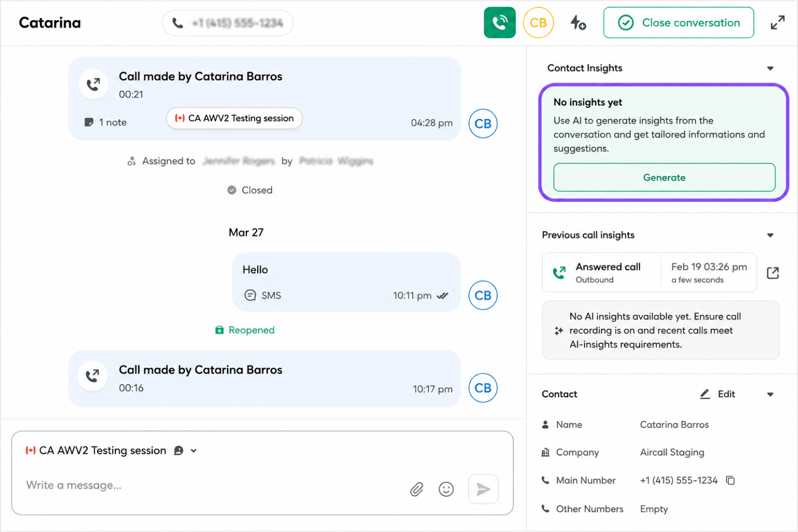This screenshot has height=532, width=798.
Task: Click the Catarina Barros name value
Action: (x=674, y=425)
